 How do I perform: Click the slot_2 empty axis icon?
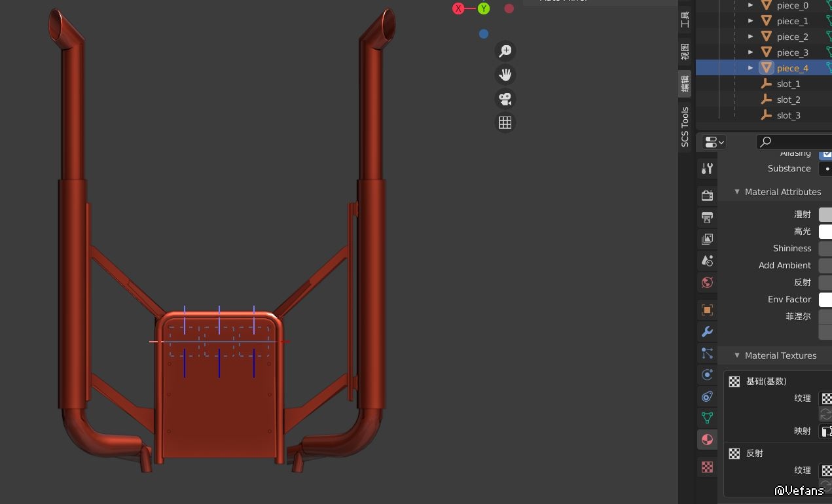pos(766,99)
